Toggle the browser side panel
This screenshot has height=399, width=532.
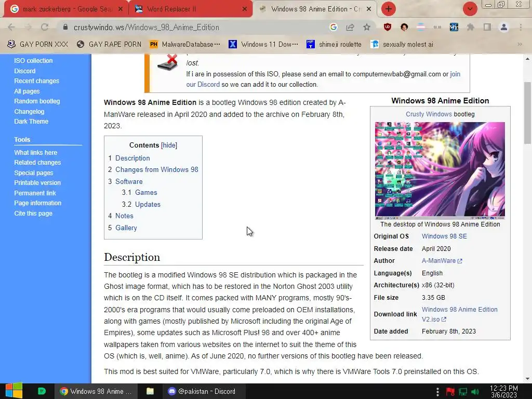pos(487,27)
